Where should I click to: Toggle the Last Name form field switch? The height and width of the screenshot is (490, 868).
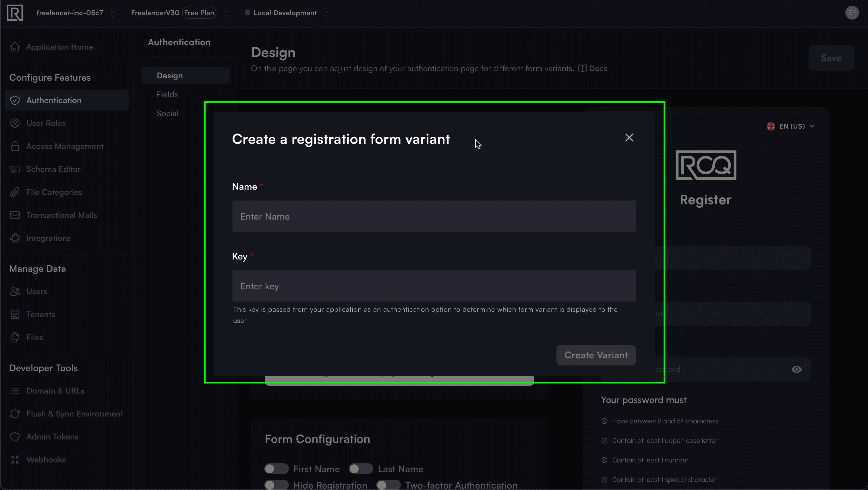click(x=361, y=468)
